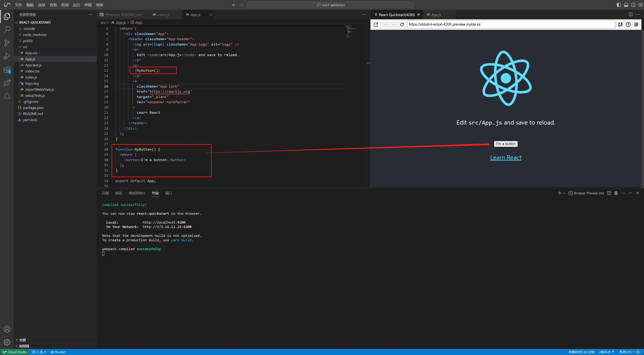Open the 终端 menu in menu bar
Viewport: 644px width, 355px height.
(88, 5)
